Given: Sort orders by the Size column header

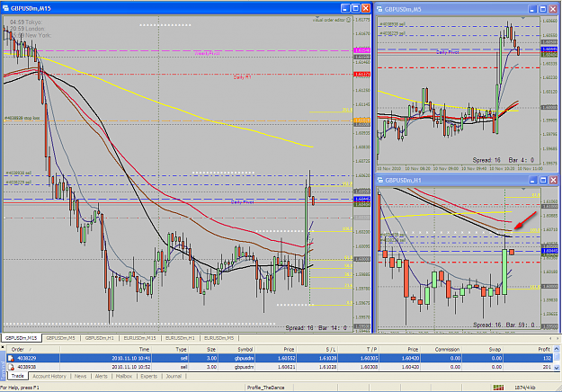Looking at the screenshot, I should coord(203,350).
